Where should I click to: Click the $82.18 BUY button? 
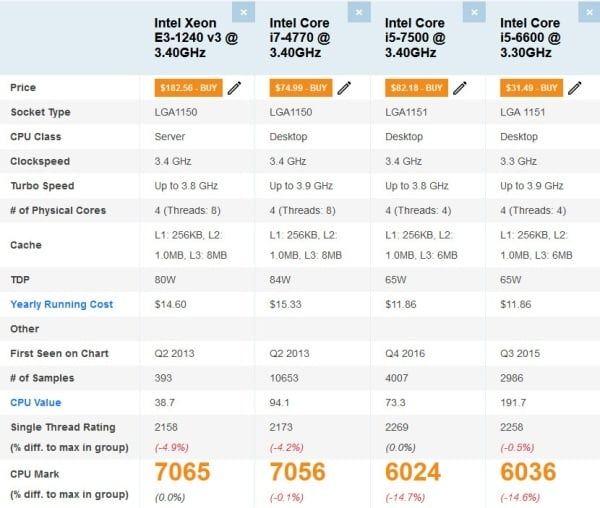[416, 87]
